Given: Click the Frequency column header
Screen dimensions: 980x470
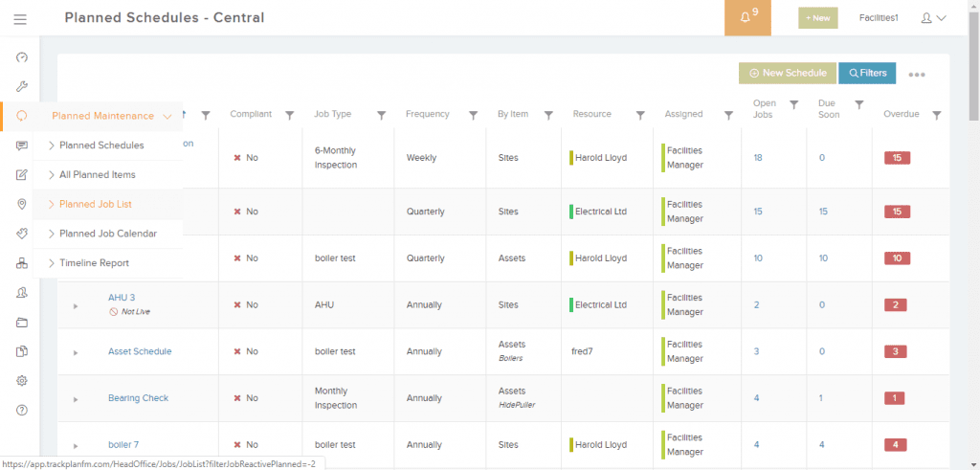Looking at the screenshot, I should [x=428, y=114].
